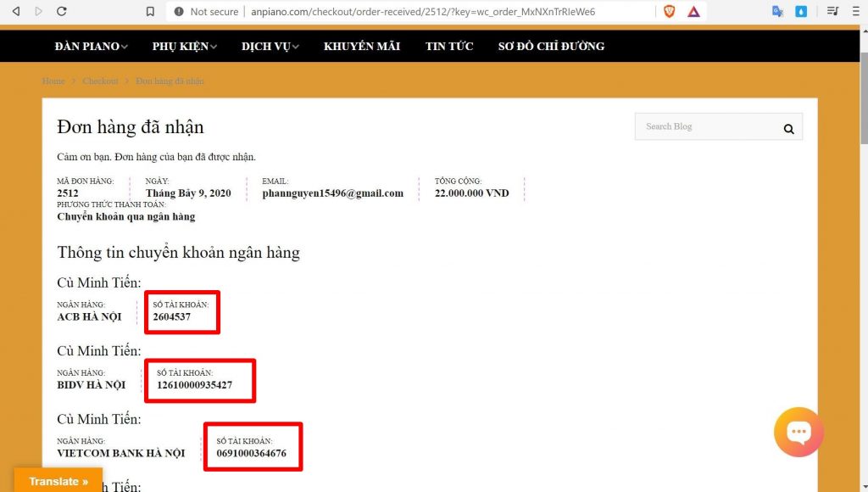This screenshot has height=492, width=868.
Task: Click the browser back arrow
Action: point(16,12)
